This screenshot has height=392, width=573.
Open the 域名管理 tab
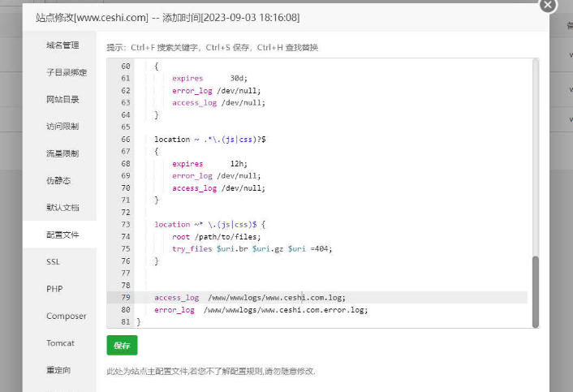[62, 45]
